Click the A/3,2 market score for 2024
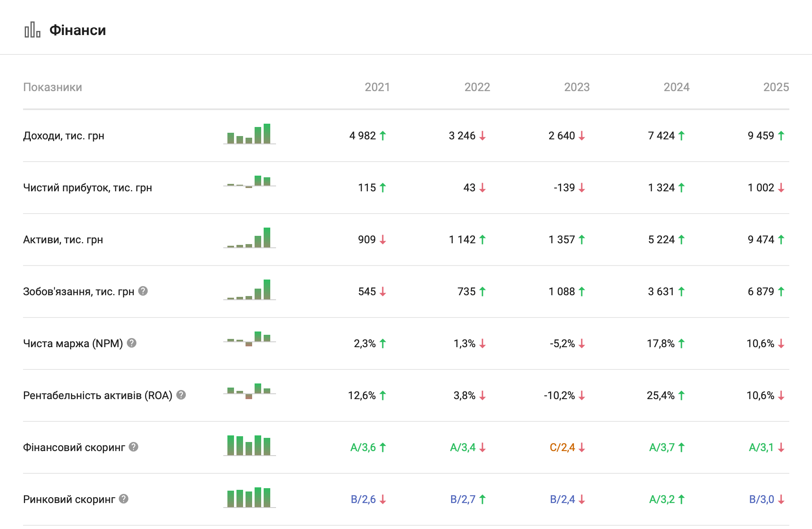Viewport: 812px width, 529px height. pos(662,499)
